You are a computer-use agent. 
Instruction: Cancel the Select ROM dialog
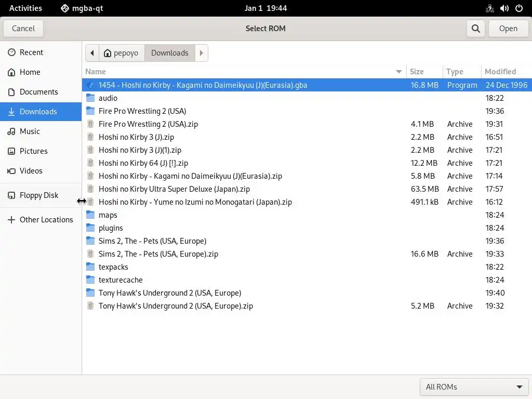23,29
